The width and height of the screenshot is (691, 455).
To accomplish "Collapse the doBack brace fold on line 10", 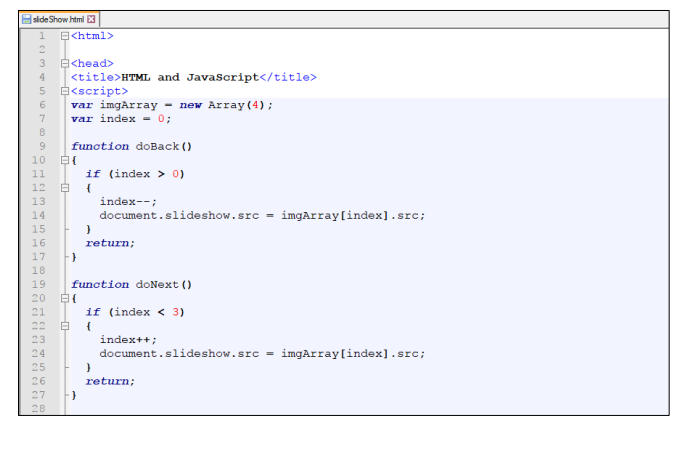I will (x=65, y=160).
